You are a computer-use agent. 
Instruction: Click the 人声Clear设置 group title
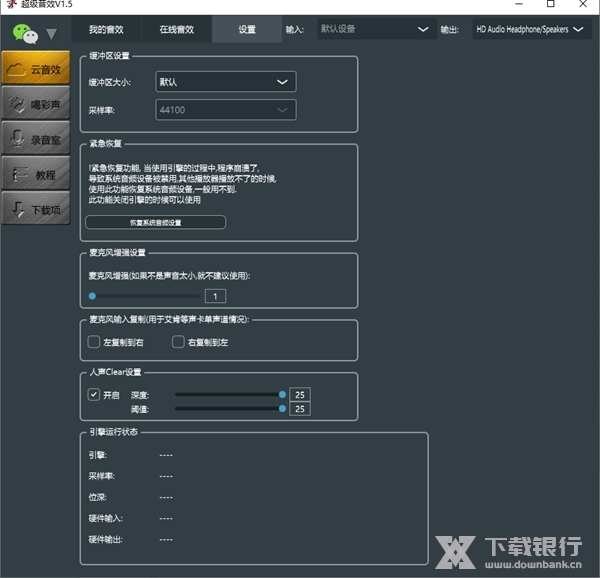click(115, 372)
